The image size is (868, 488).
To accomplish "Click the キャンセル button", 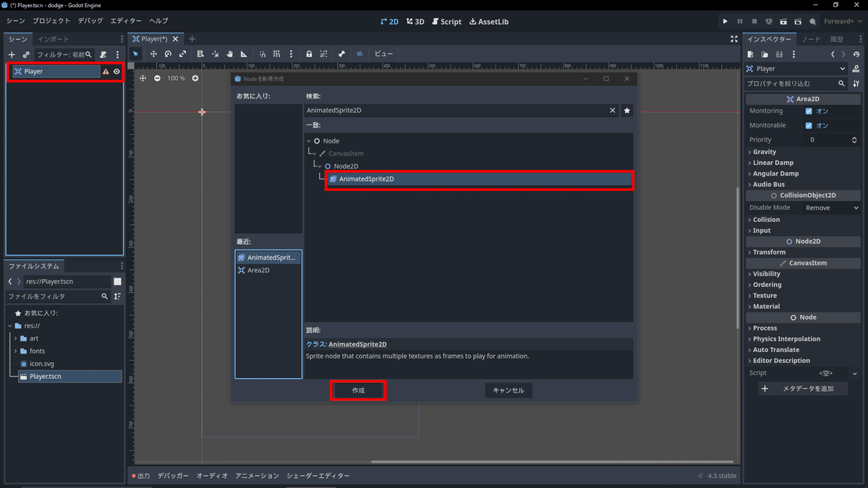I will 509,390.
